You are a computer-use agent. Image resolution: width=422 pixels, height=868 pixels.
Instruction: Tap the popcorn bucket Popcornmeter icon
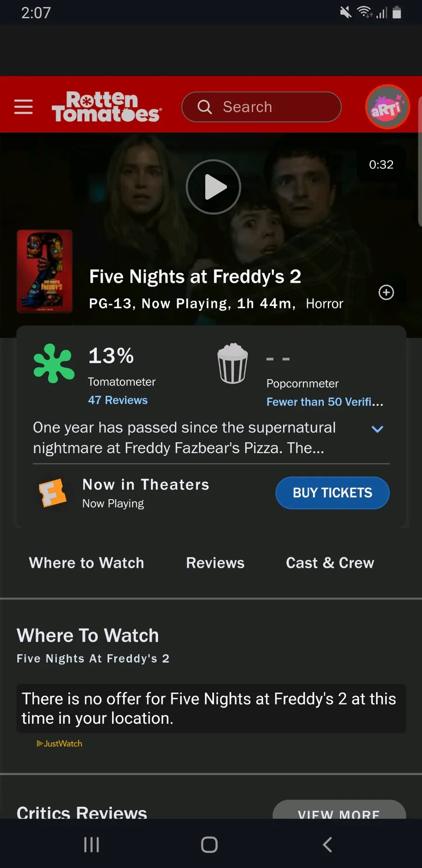233,363
